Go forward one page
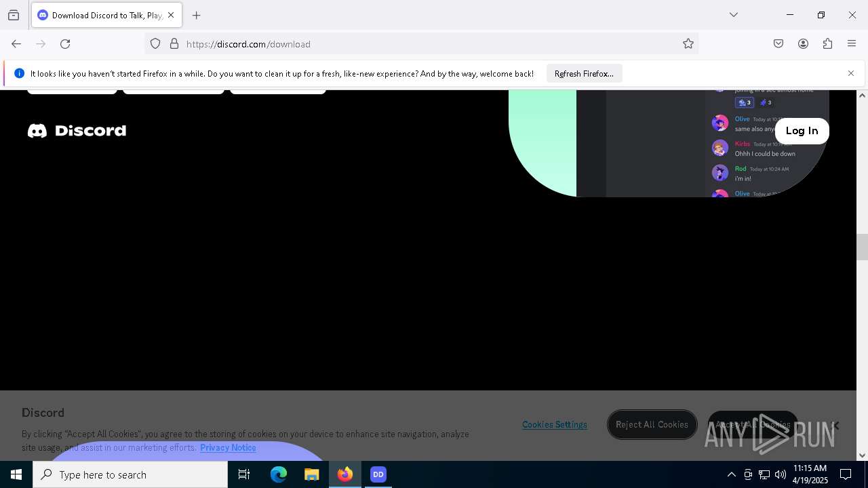This screenshot has height=488, width=868. pyautogui.click(x=41, y=44)
